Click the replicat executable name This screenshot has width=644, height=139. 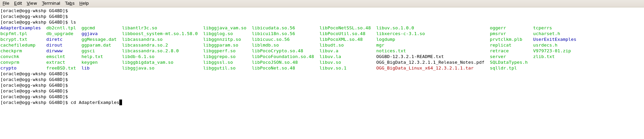tap(500, 45)
